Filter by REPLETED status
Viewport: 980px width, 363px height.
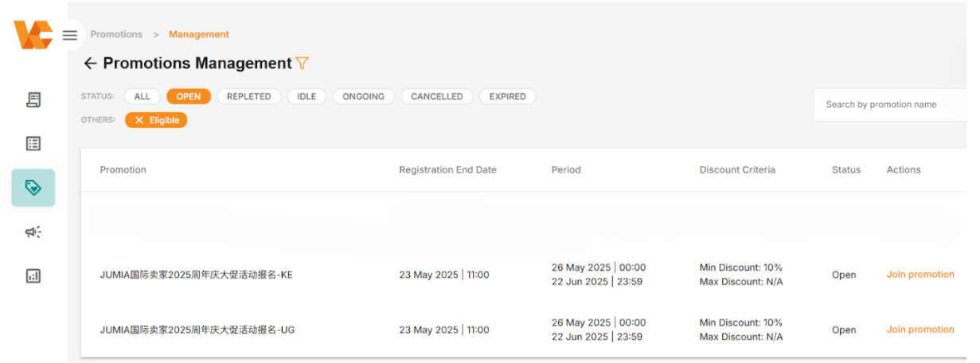(x=249, y=96)
